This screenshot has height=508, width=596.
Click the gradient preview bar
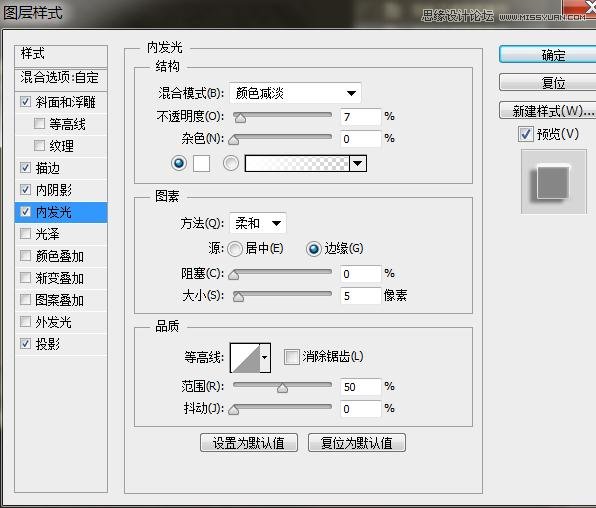[x=297, y=164]
